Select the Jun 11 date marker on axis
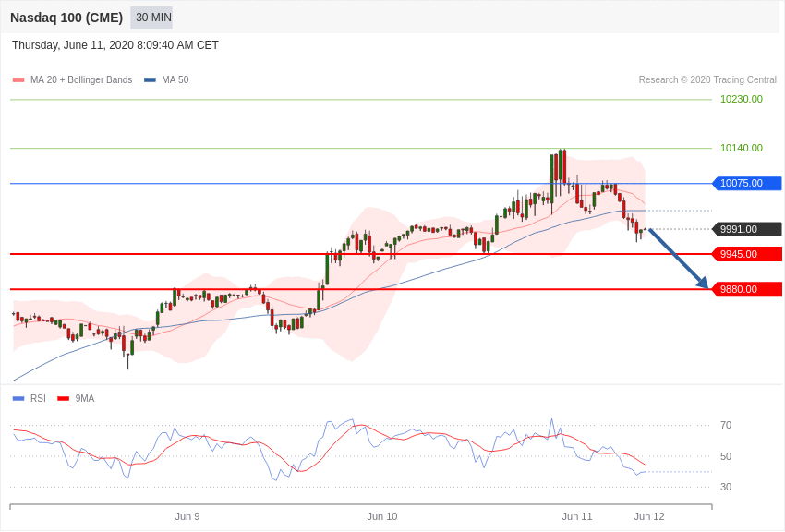The height and width of the screenshot is (532, 785). 576,516
